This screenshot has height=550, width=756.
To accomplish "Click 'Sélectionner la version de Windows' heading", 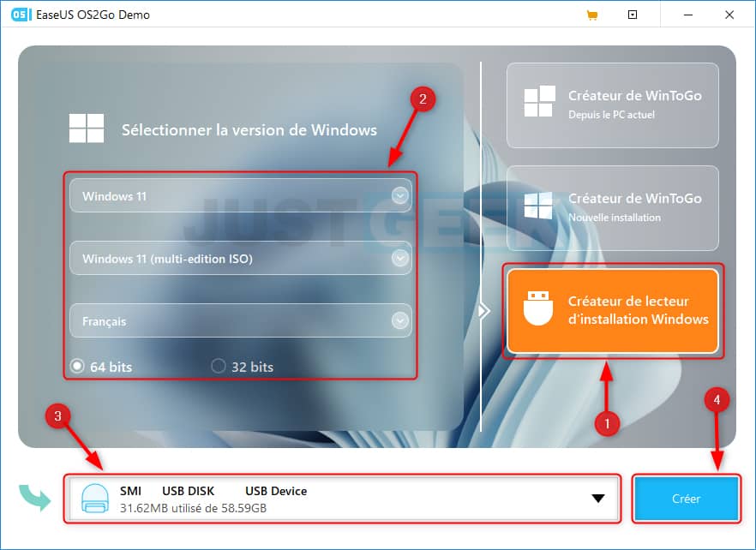I will [x=249, y=129].
